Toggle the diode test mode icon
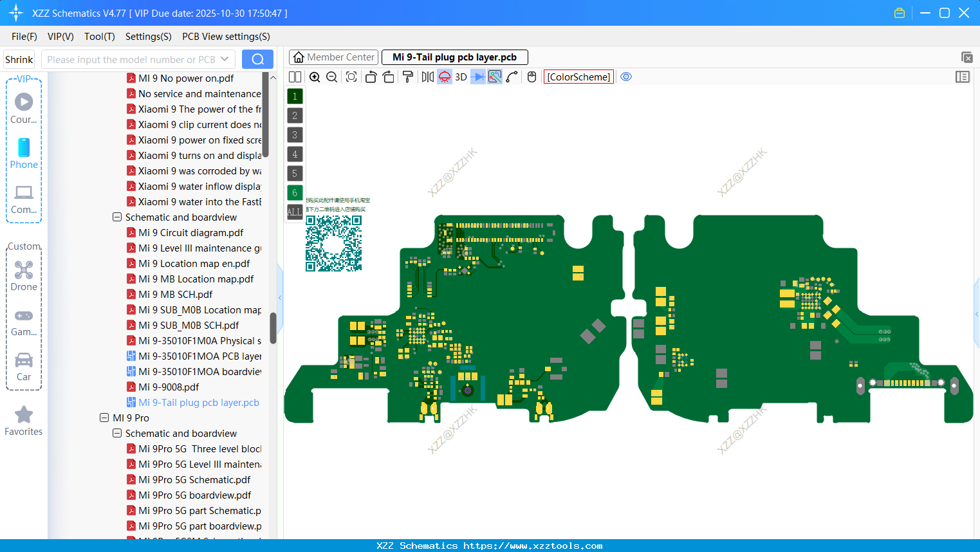Screen dimensions: 980x552 coord(479,77)
